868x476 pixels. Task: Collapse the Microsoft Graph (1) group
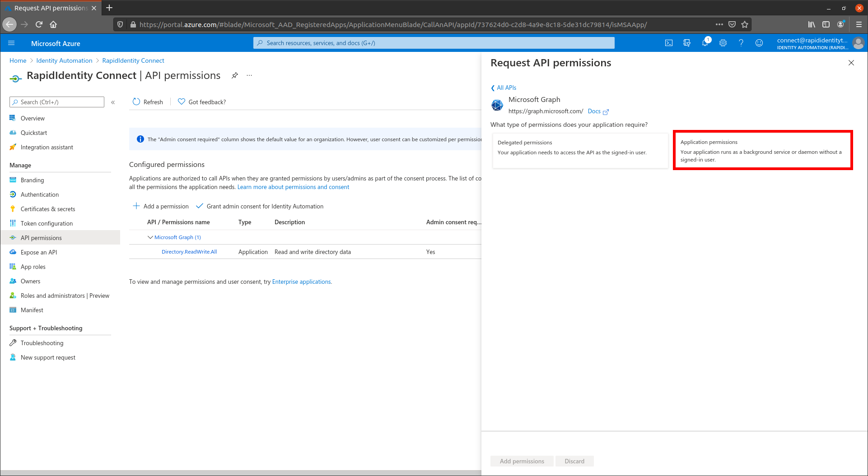(150, 237)
